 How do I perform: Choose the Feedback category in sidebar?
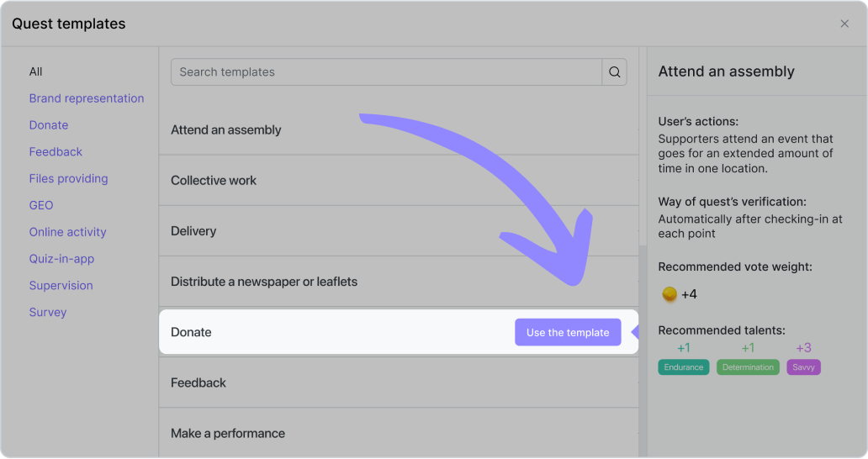pos(56,152)
